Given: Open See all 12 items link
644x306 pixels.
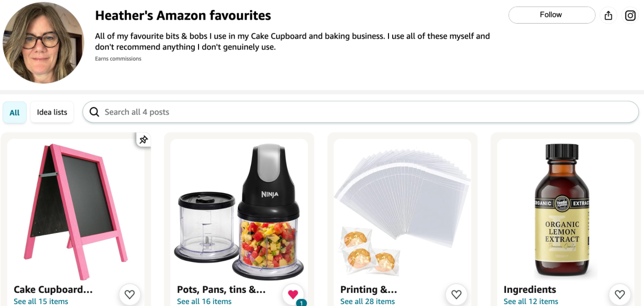Looking at the screenshot, I should [531, 301].
